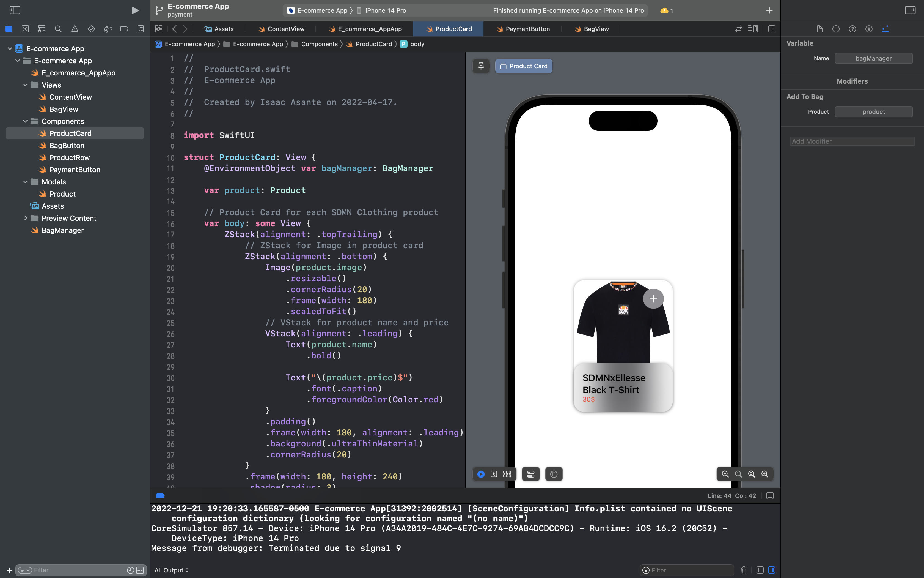This screenshot has width=924, height=578.
Task: Expand the Preview Content folder
Action: [25, 218]
